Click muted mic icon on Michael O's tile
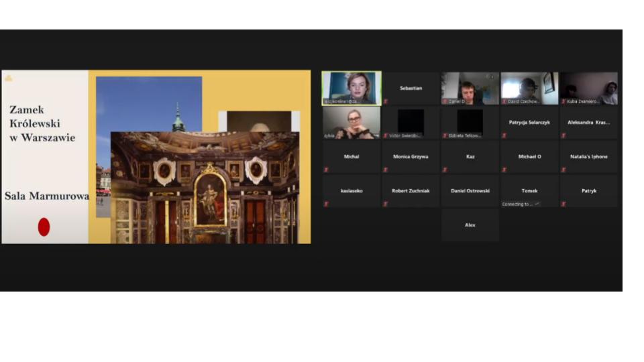 (x=504, y=170)
